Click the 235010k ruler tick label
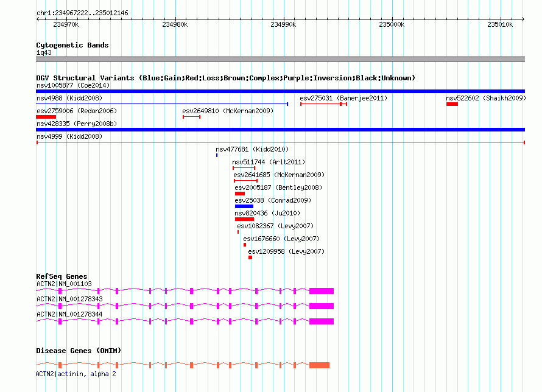The width and height of the screenshot is (542, 392). point(500,24)
